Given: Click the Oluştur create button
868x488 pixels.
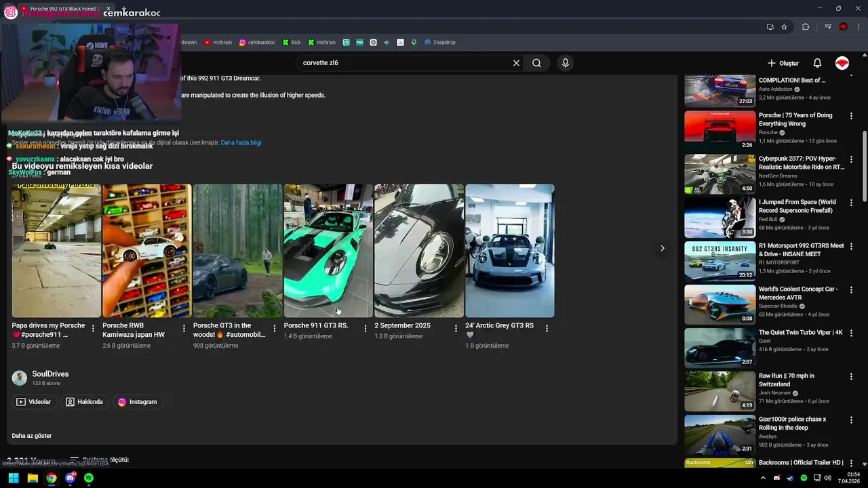Looking at the screenshot, I should (783, 63).
